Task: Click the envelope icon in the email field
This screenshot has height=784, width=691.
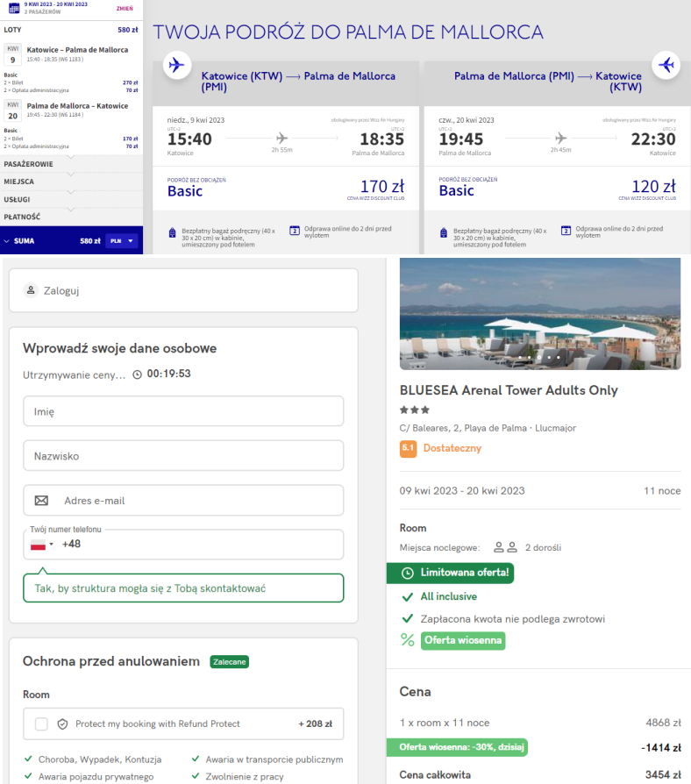Action: click(41, 501)
